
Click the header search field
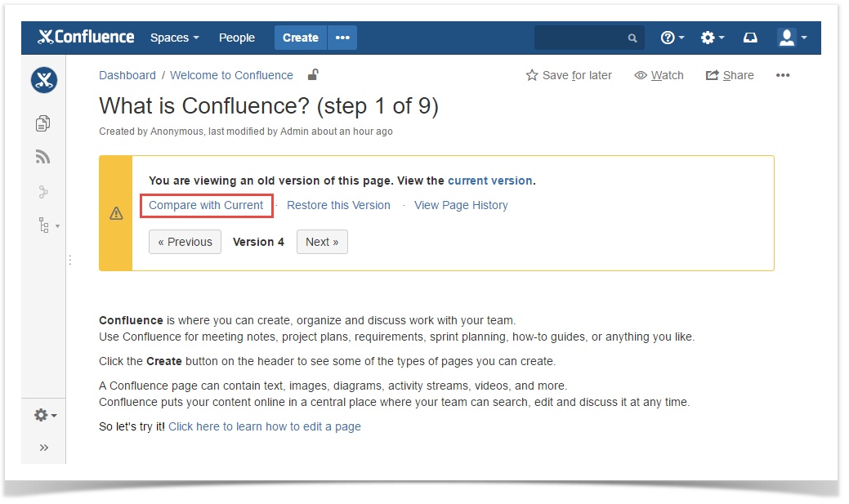(x=589, y=38)
